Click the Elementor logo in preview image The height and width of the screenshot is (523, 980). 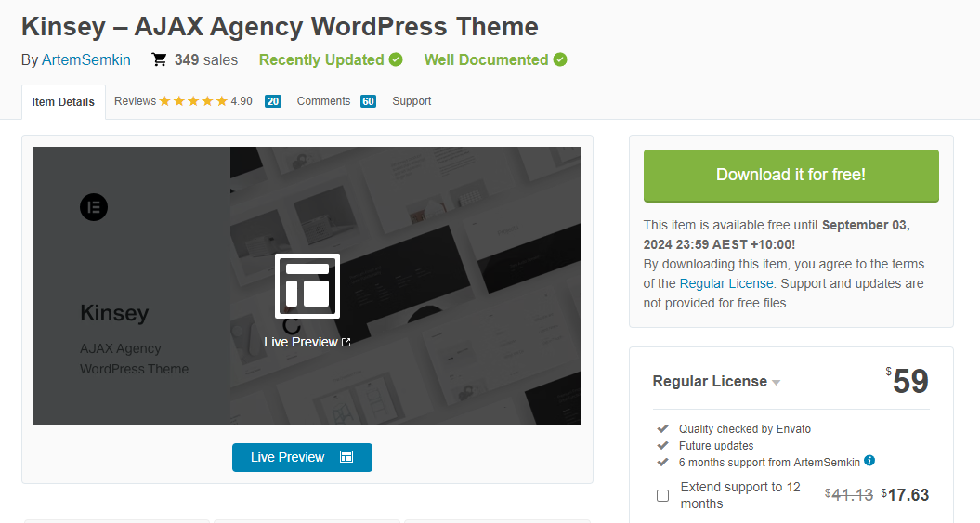click(94, 207)
